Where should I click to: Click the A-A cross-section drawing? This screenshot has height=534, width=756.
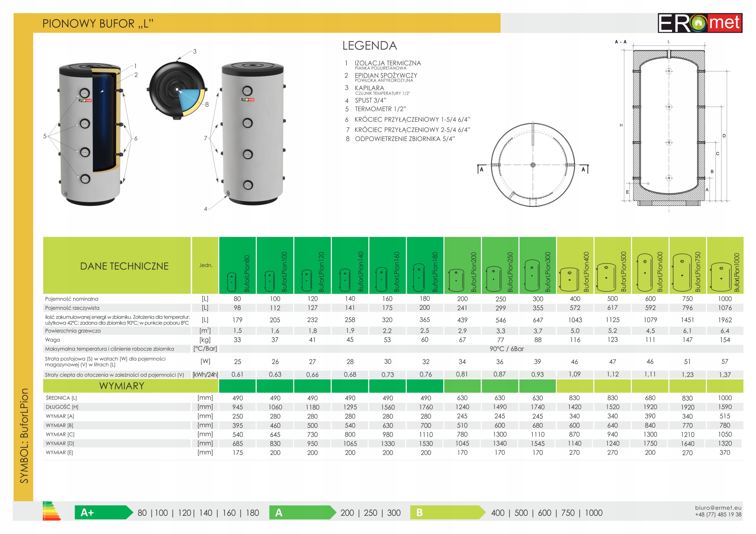pos(668,127)
